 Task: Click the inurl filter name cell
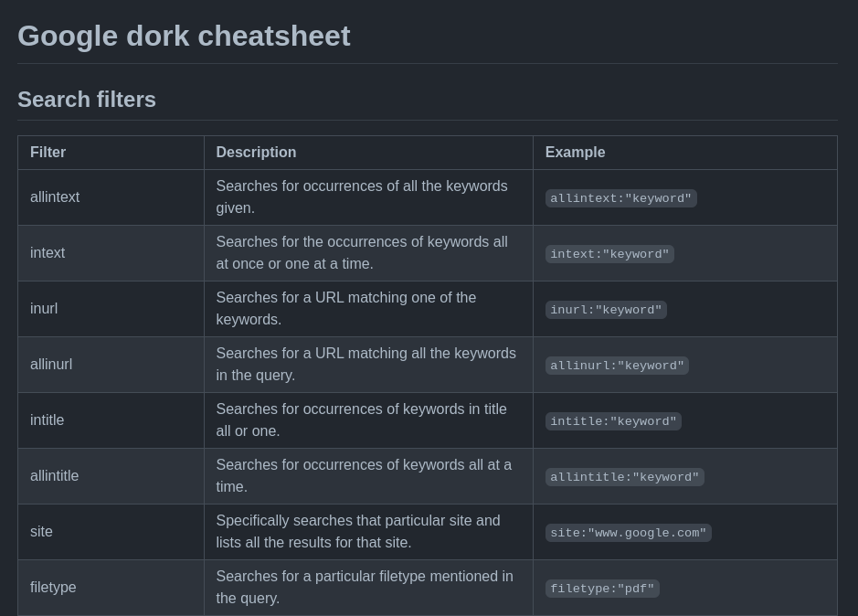click(x=44, y=309)
